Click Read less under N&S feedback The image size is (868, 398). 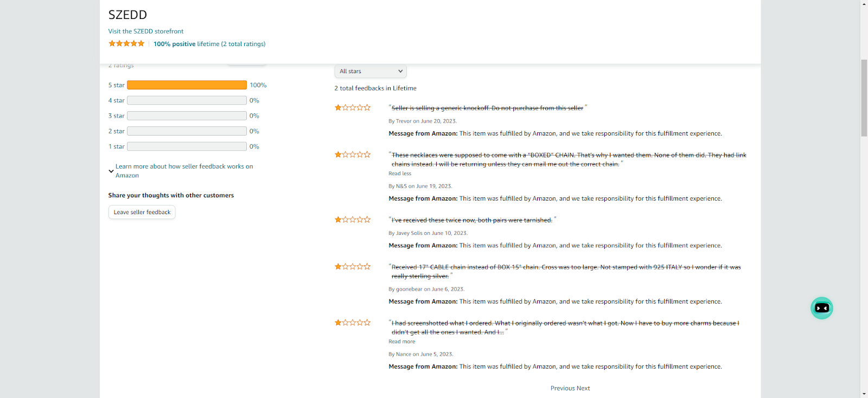400,174
